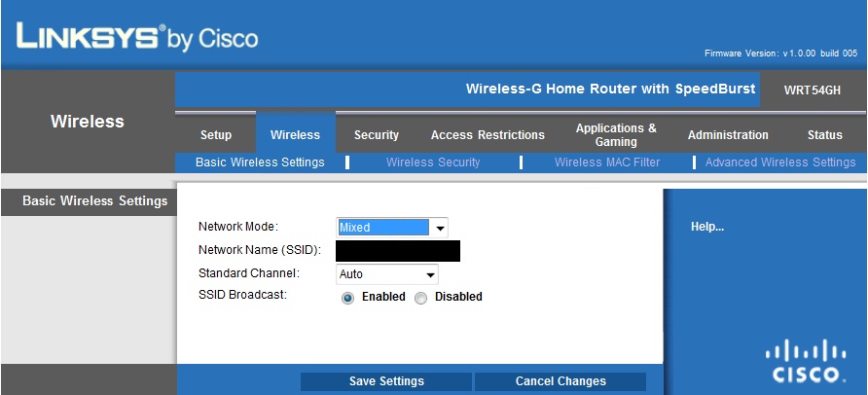Click the Wireless-G Home Router with SpeedBurst title
The image size is (868, 395).
(x=610, y=90)
